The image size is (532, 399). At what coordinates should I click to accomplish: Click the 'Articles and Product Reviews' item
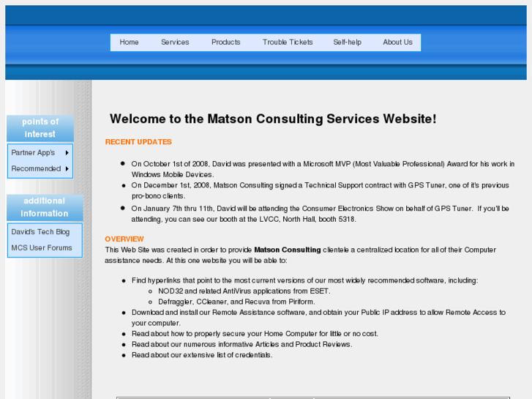tap(242, 344)
